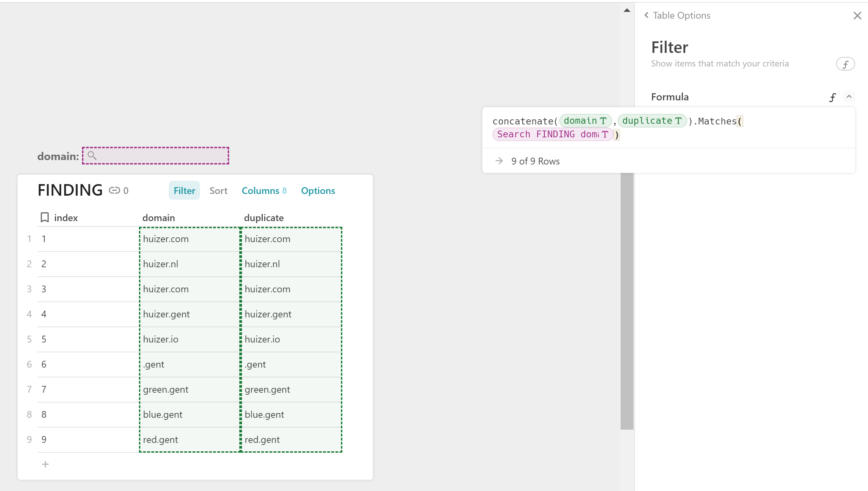Select the domain chip in the formula
Screen dimensions: 868x491
[585, 121]
